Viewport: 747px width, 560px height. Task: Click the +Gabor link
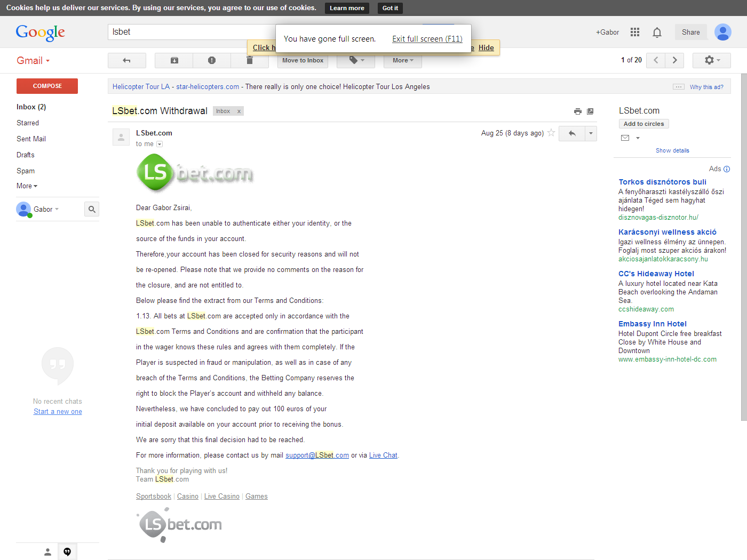pos(608,32)
